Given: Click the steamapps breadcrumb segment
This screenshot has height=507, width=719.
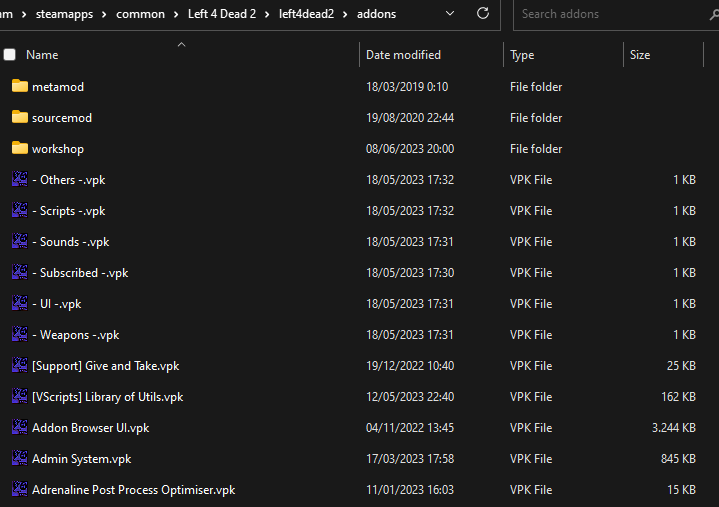Looking at the screenshot, I should coord(64,14).
